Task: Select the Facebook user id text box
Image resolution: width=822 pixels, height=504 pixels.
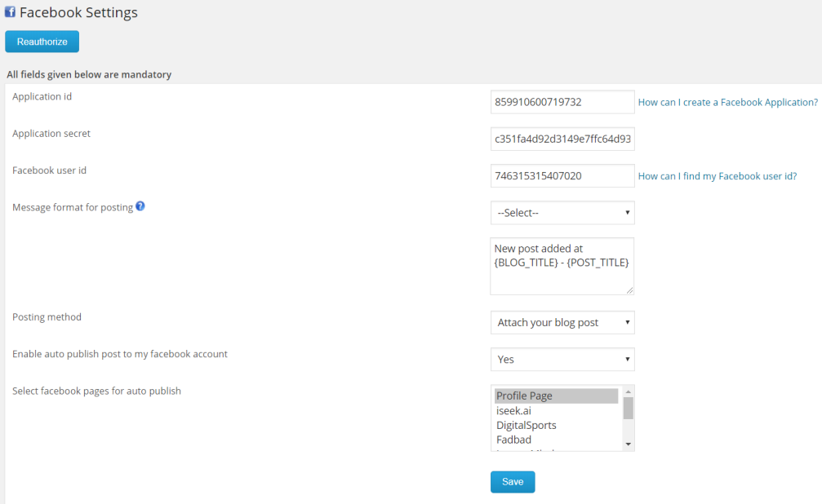Action: point(562,175)
